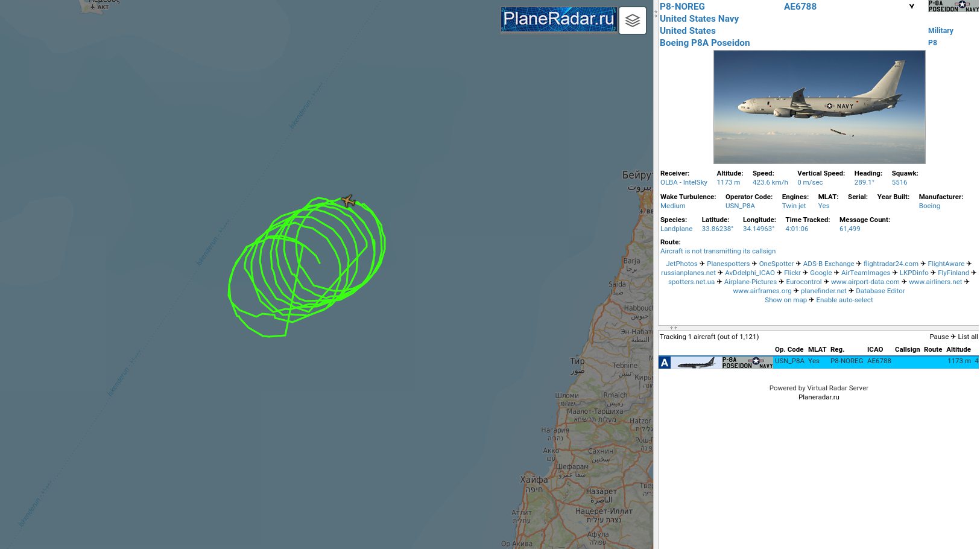
Task: Sort list by ICAO column header
Action: (875, 349)
